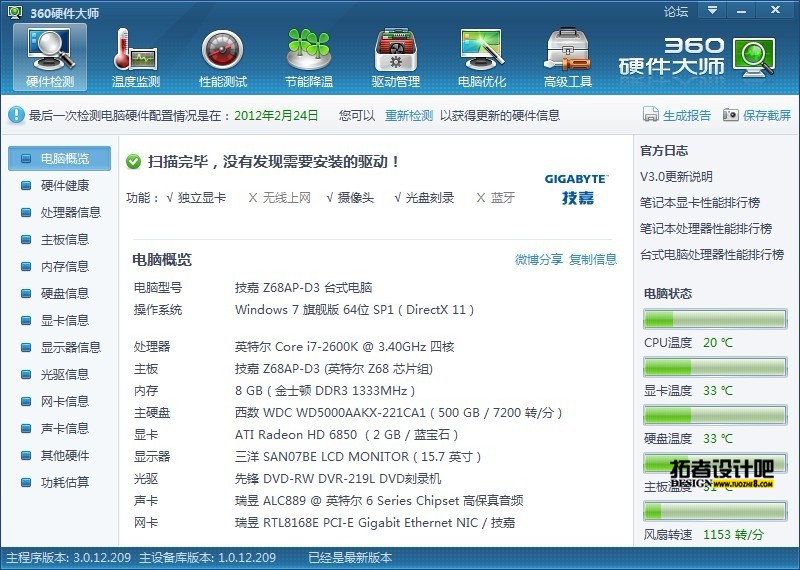
Task: Open the 论坛 forum link
Action: pyautogui.click(x=676, y=11)
